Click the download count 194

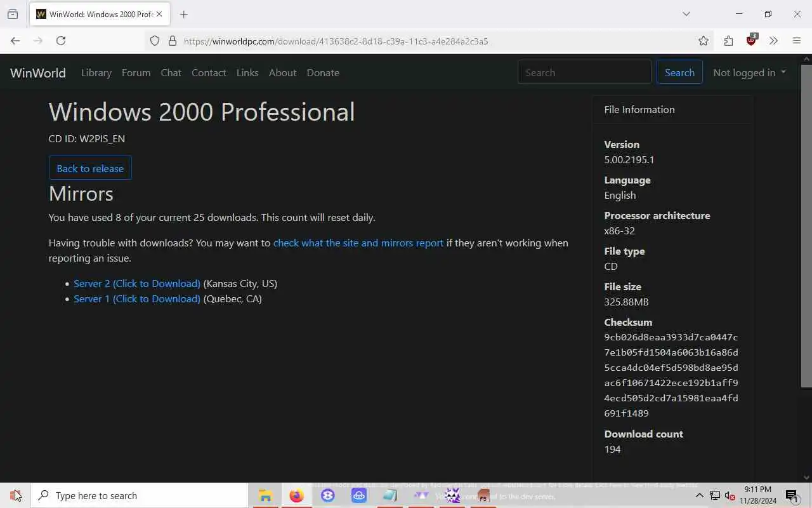612,449
